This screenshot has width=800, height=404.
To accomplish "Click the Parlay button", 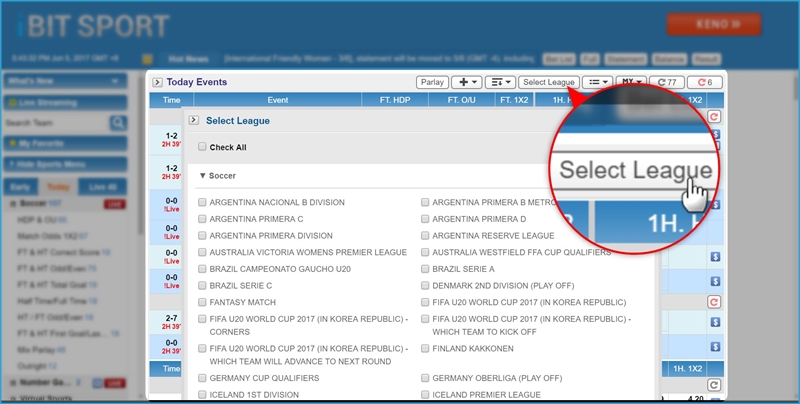I will (x=432, y=82).
